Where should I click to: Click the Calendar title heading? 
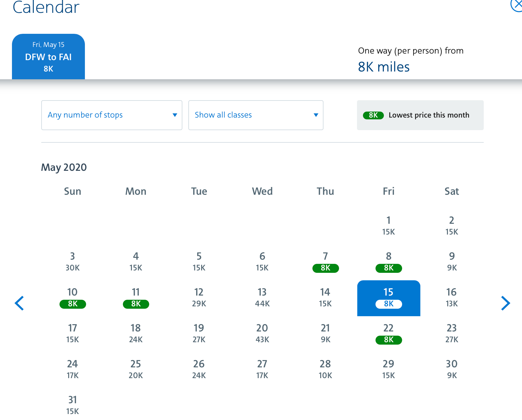pyautogui.click(x=46, y=7)
